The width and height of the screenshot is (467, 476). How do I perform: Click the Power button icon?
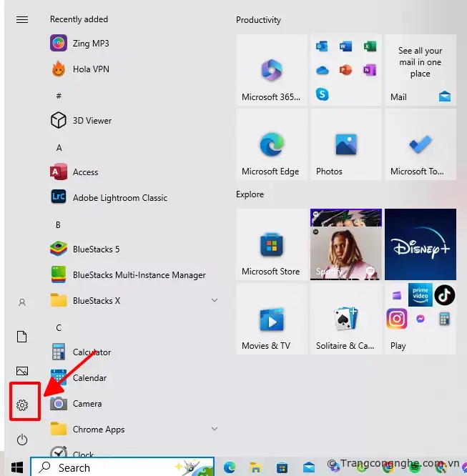pyautogui.click(x=22, y=440)
